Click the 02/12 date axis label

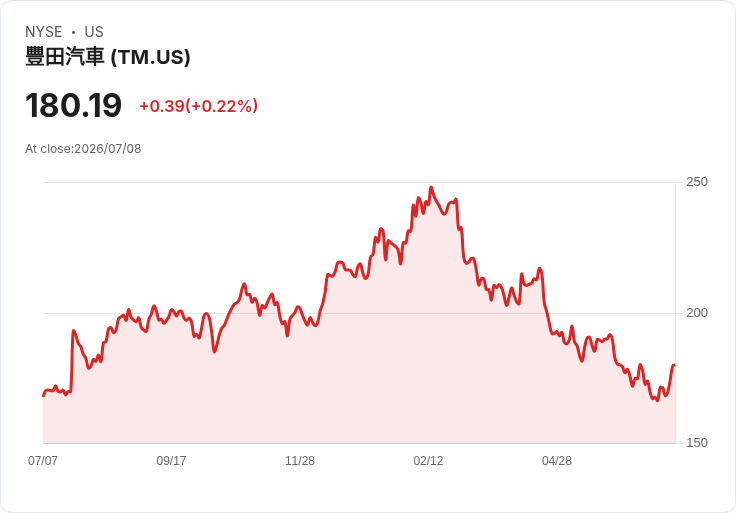(428, 461)
